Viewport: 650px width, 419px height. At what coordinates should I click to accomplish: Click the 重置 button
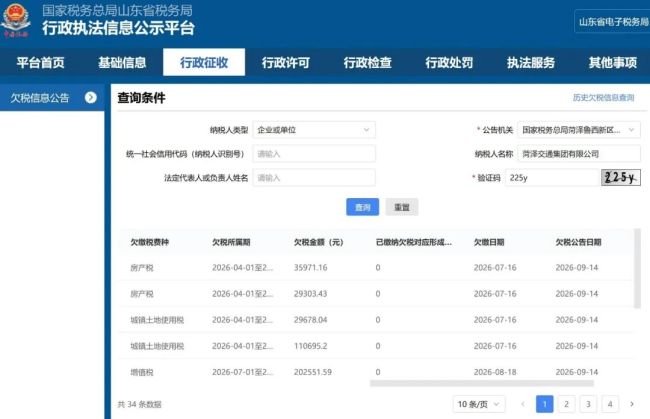pyautogui.click(x=402, y=207)
